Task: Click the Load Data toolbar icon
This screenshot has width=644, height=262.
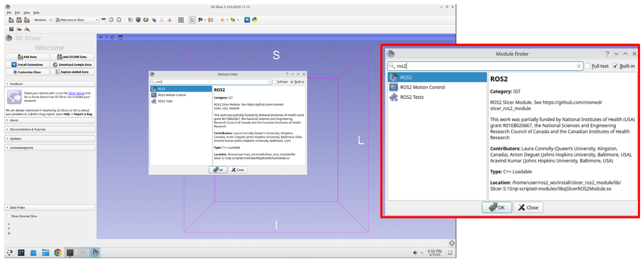Action: (x=11, y=20)
